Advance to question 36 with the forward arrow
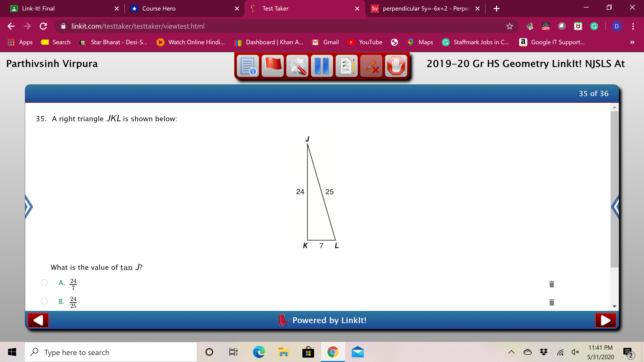644x362 pixels. [605, 320]
